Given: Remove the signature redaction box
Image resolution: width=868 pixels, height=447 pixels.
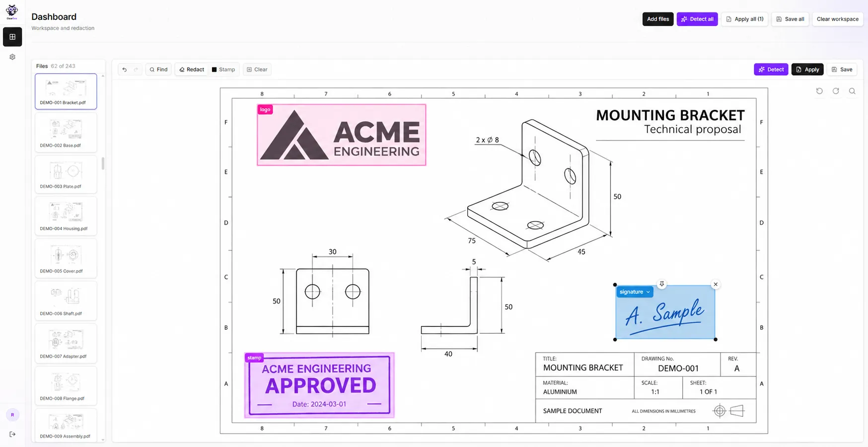Looking at the screenshot, I should coord(716,285).
